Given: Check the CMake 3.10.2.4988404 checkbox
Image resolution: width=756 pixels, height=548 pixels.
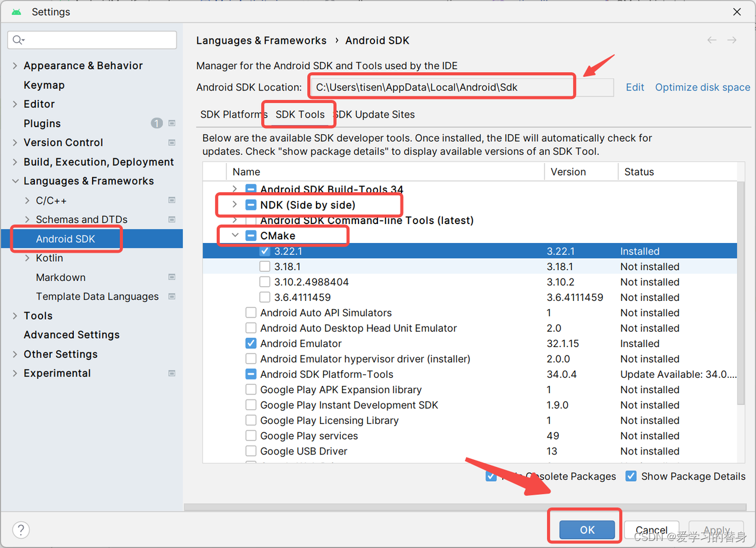Looking at the screenshot, I should tap(265, 282).
